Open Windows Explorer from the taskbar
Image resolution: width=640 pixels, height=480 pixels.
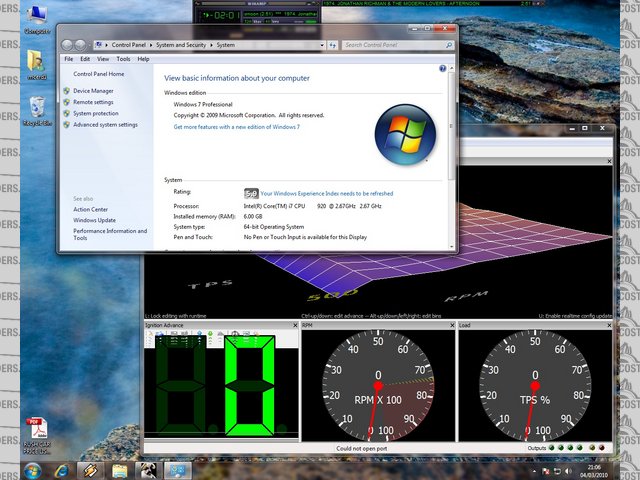click(120, 471)
